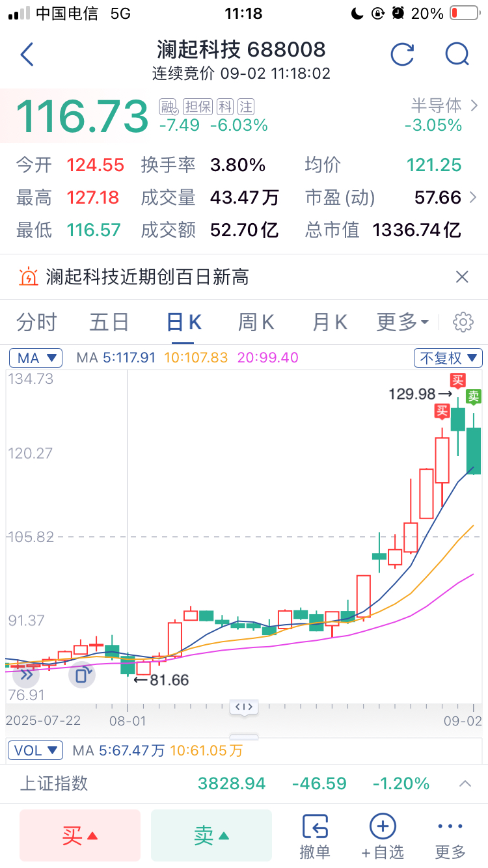Screen dimensions: 488x868
Task: Tap the 融 margin badge
Action: point(169,106)
